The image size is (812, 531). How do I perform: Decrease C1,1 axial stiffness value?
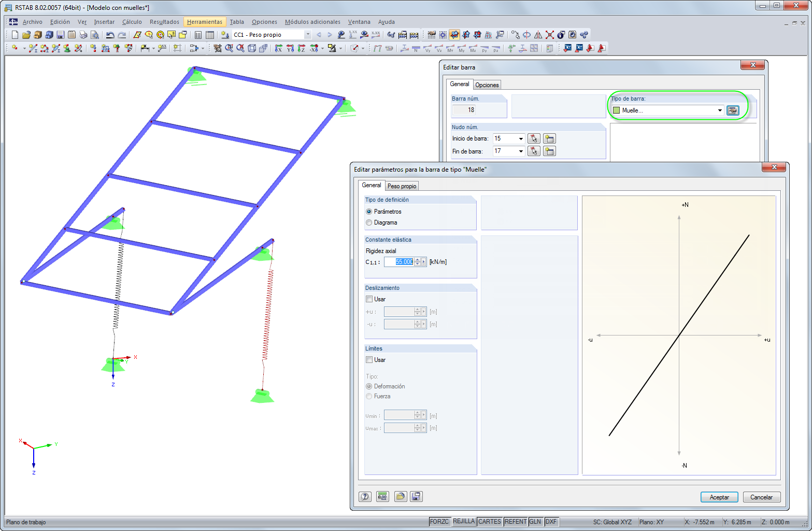[x=417, y=264]
